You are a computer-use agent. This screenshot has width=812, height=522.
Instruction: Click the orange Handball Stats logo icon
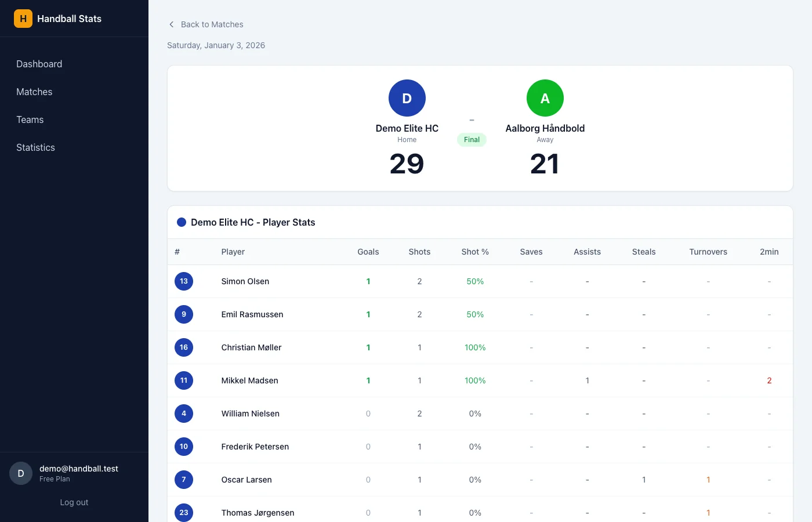pyautogui.click(x=23, y=19)
